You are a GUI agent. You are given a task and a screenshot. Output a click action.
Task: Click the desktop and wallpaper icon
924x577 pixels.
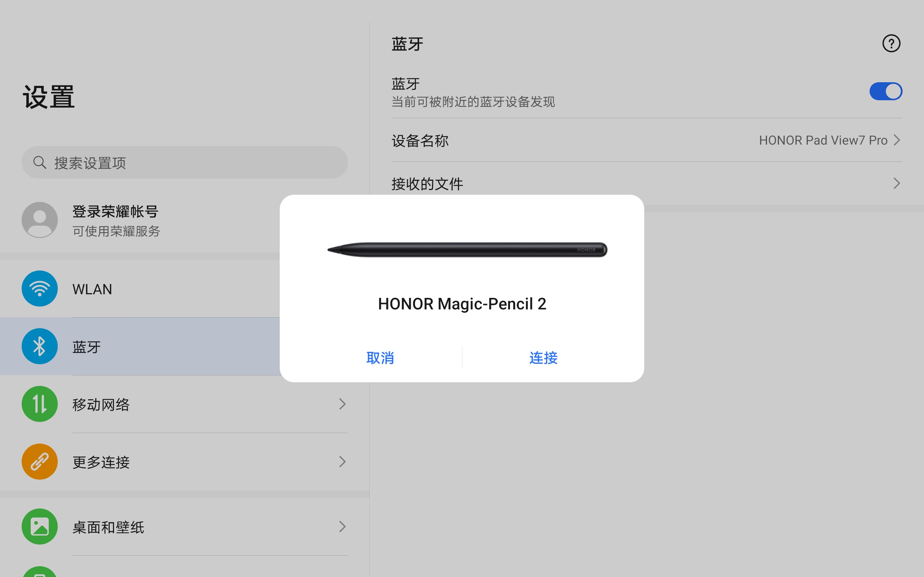[x=40, y=527]
